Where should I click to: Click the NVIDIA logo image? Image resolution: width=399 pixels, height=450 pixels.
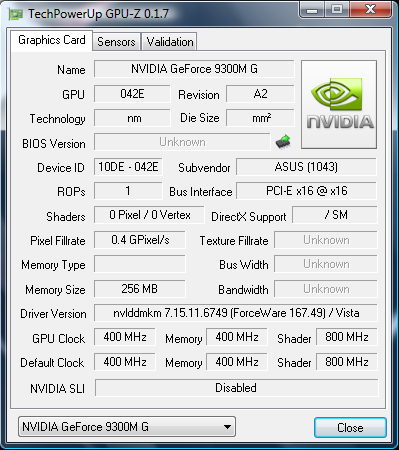[339, 104]
